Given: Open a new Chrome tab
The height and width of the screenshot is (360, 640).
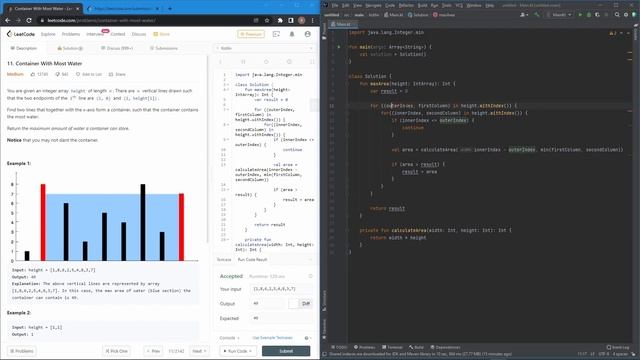Looking at the screenshot, I should pyautogui.click(x=170, y=8).
